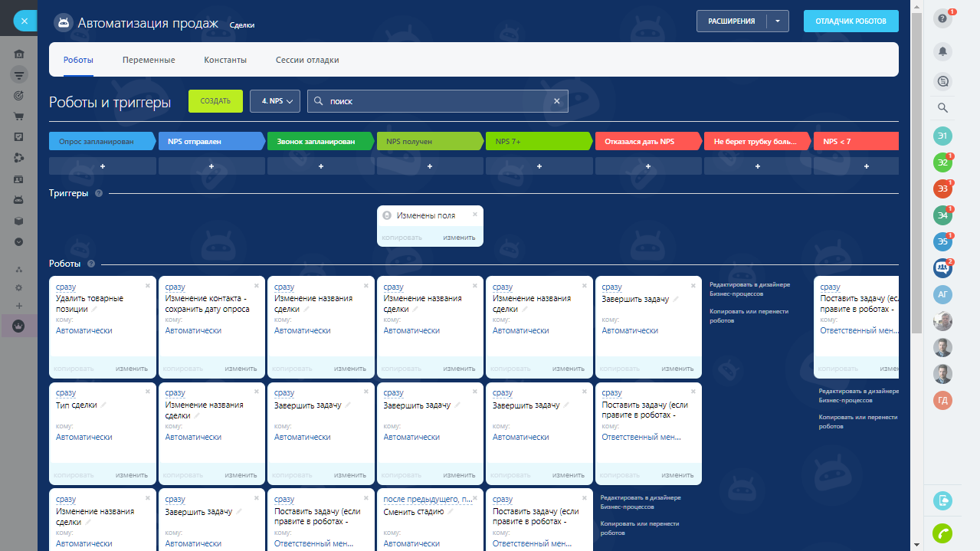This screenshot has width=980, height=551.
Task: Open the screen share icon above phone button
Action: pos(942,500)
